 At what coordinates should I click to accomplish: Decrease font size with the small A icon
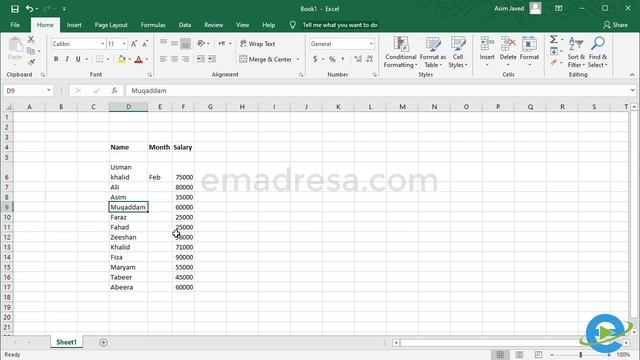tap(145, 44)
